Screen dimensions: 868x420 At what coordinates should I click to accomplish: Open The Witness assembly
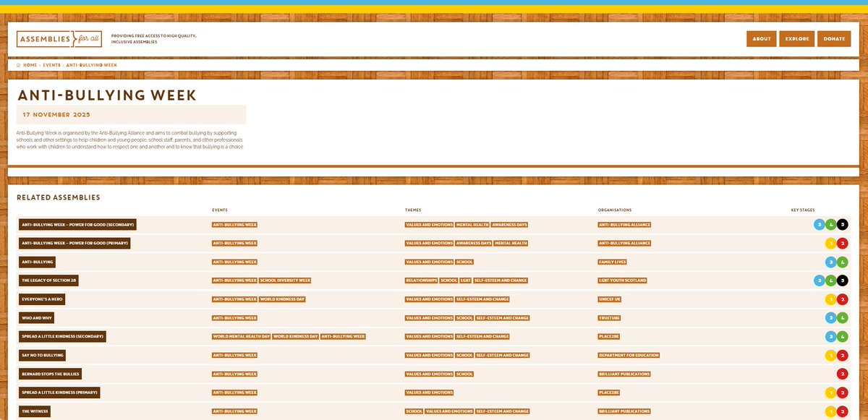[35, 411]
